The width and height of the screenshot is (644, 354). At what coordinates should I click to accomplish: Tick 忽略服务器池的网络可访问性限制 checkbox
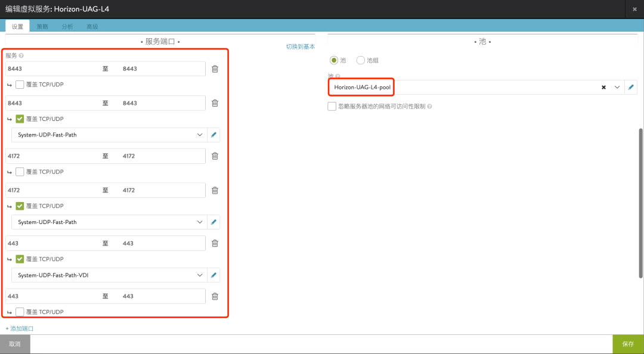332,106
